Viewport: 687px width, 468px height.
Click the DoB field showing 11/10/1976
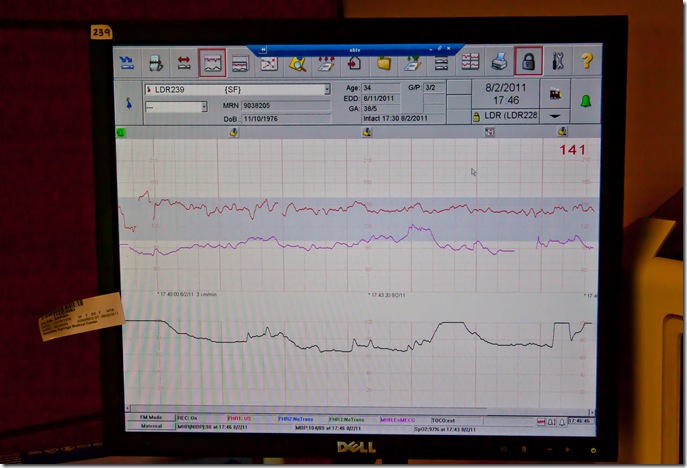point(287,119)
